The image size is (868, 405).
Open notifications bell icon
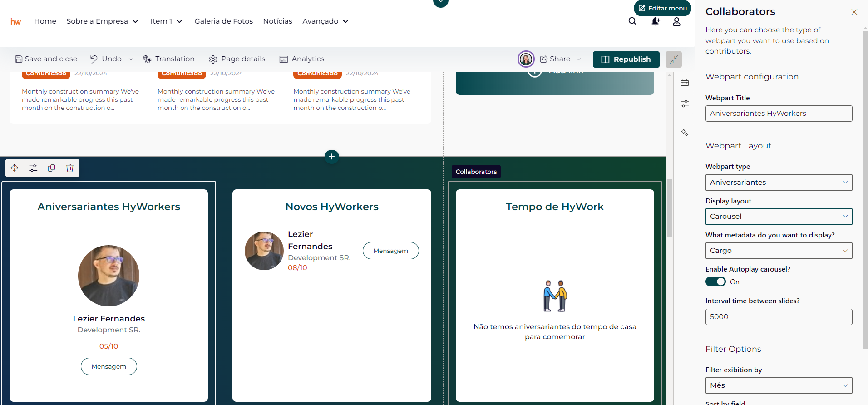pyautogui.click(x=655, y=21)
